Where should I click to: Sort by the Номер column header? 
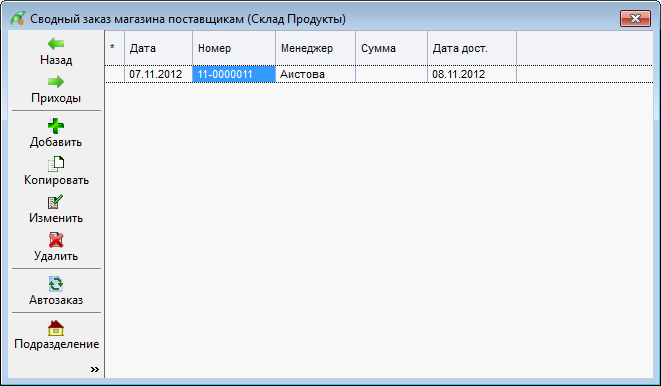234,48
